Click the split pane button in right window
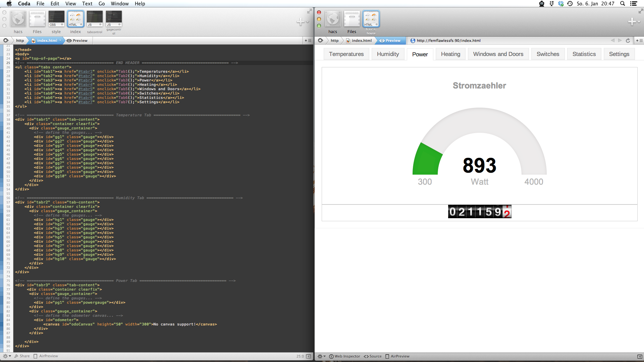 [x=639, y=41]
